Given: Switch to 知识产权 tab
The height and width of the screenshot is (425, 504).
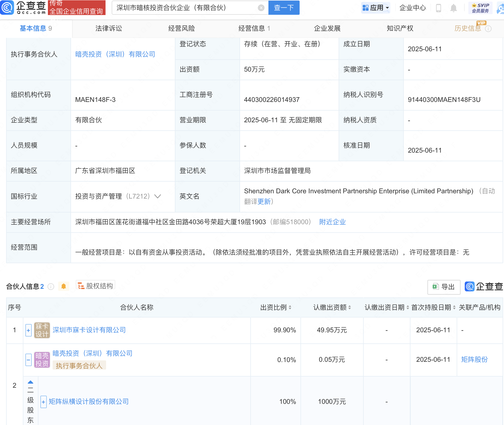Looking at the screenshot, I should click(x=400, y=28).
